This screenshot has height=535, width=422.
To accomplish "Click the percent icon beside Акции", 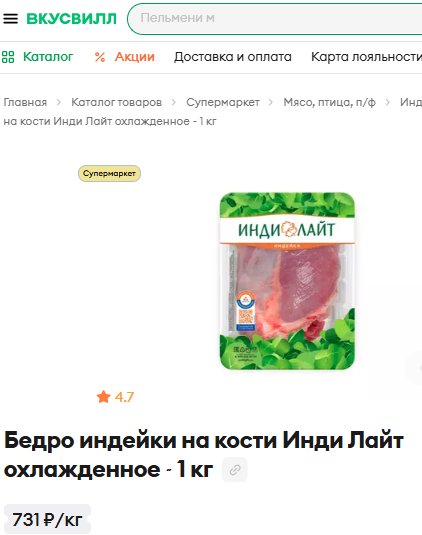I will pos(100,57).
